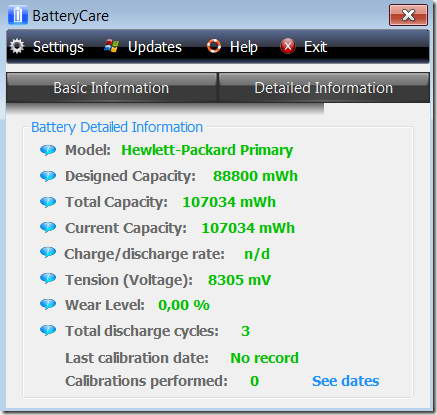Click the Settings gear icon
Screen dimensions: 437x415
17,46
